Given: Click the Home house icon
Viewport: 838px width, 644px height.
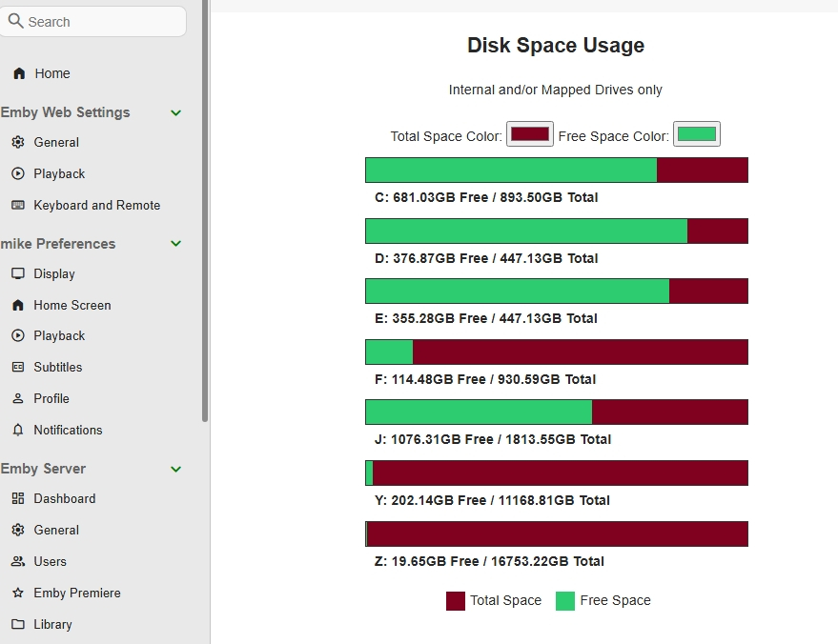Looking at the screenshot, I should click(x=19, y=73).
